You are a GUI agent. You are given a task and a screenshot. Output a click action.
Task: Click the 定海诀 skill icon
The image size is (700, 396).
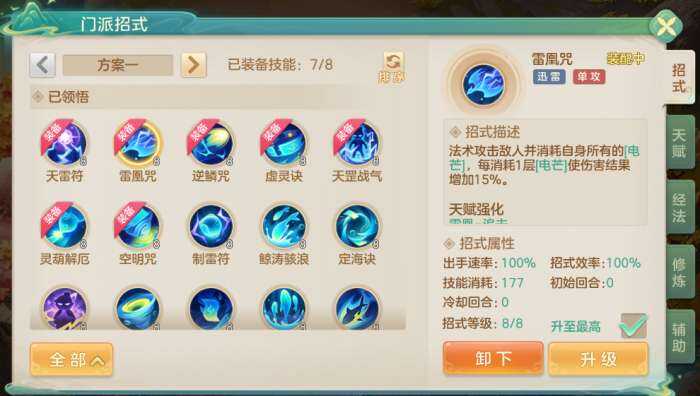coord(357,227)
